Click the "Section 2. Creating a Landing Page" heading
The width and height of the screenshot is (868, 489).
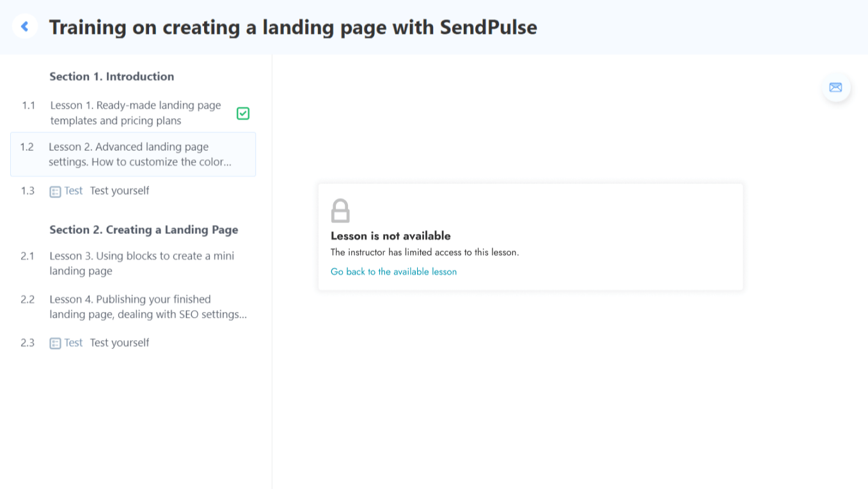(x=144, y=230)
